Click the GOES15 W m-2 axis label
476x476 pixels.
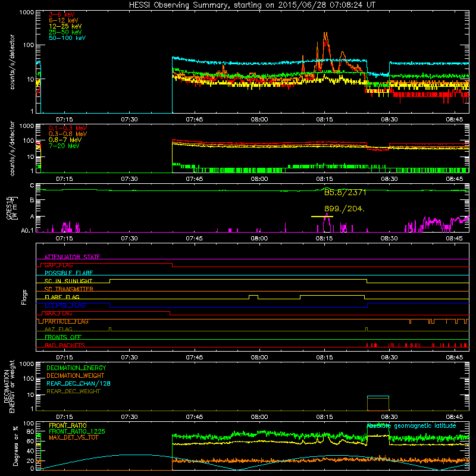point(11,208)
